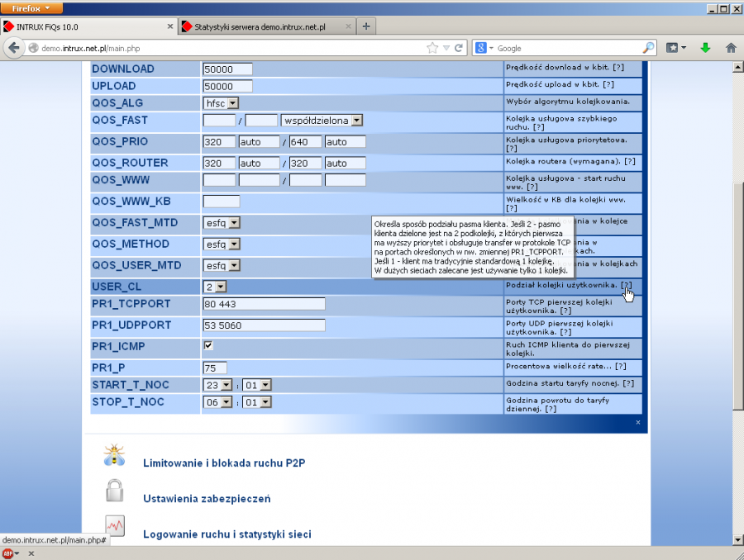744x560 pixels.
Task: Expand the QOS_METHOD esfq dropdown
Action: (x=222, y=244)
